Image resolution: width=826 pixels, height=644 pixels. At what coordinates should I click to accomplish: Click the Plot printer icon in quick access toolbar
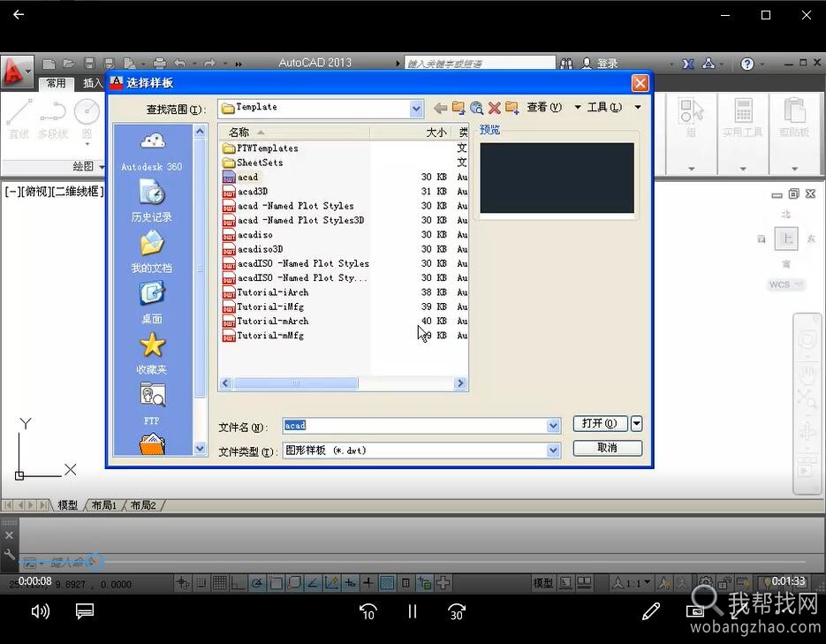[x=159, y=64]
